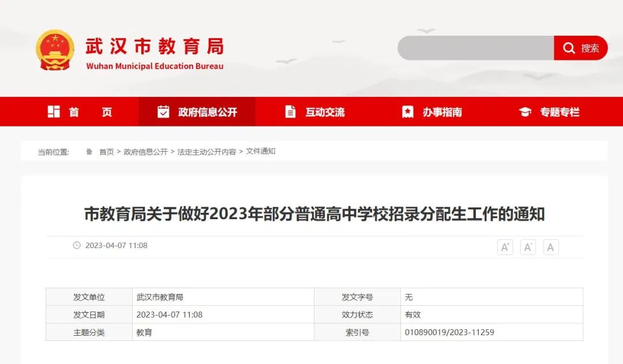
Task: Switch to the 政府信息公开 tab
Action: coord(207,111)
